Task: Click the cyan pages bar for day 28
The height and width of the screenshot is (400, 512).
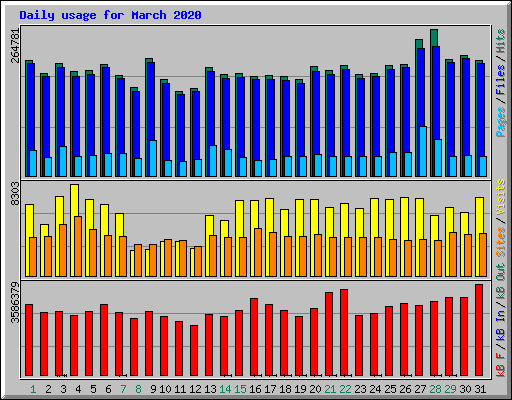Action: (x=438, y=158)
